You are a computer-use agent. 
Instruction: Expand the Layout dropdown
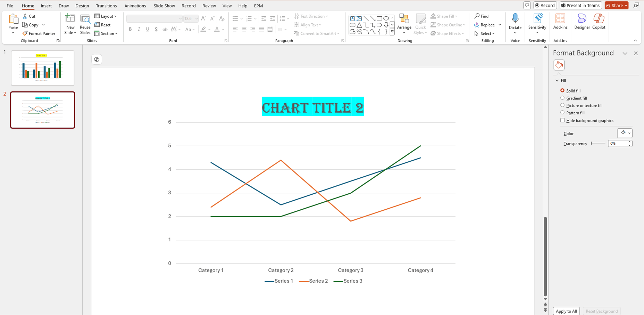pos(106,16)
